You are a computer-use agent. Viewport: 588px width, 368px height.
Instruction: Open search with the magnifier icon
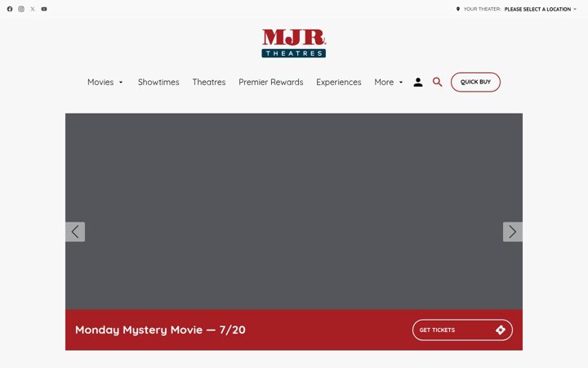(437, 82)
